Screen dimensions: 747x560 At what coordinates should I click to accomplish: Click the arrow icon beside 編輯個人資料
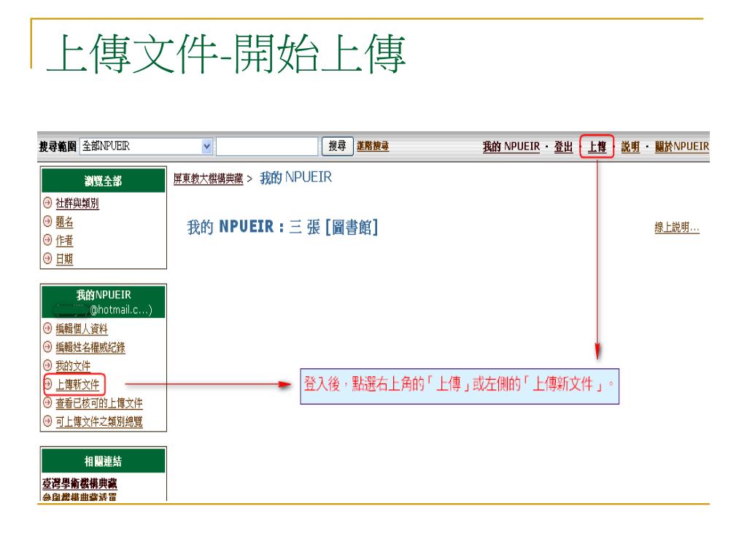47,328
